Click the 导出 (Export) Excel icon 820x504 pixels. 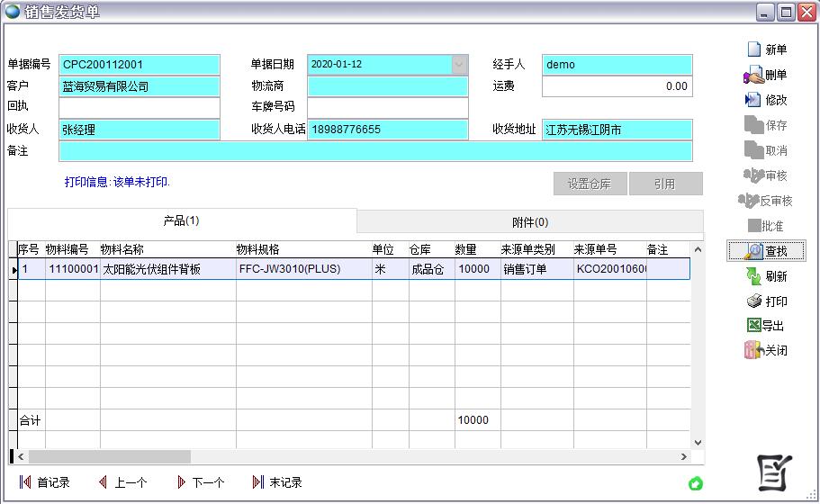coord(753,326)
